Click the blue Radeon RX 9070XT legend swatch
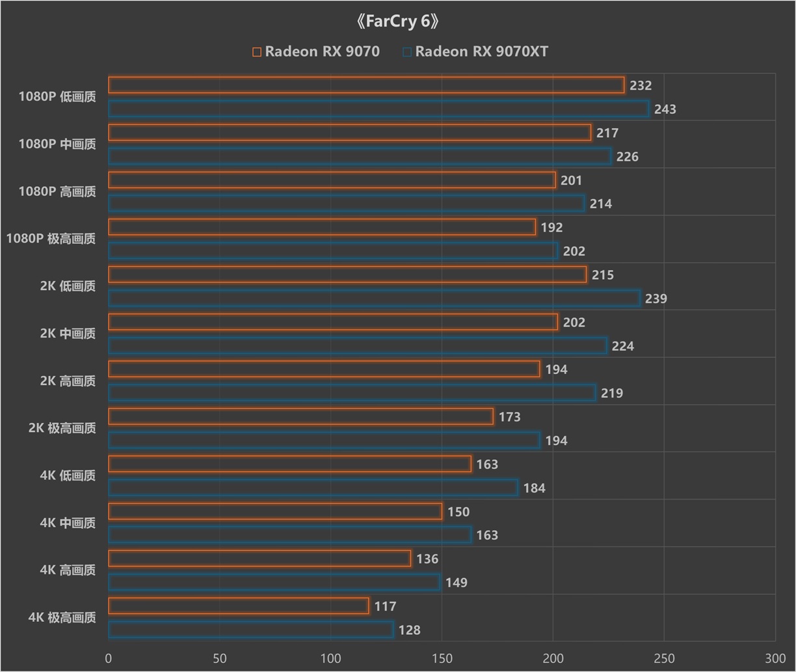The width and height of the screenshot is (796, 672). click(x=407, y=52)
